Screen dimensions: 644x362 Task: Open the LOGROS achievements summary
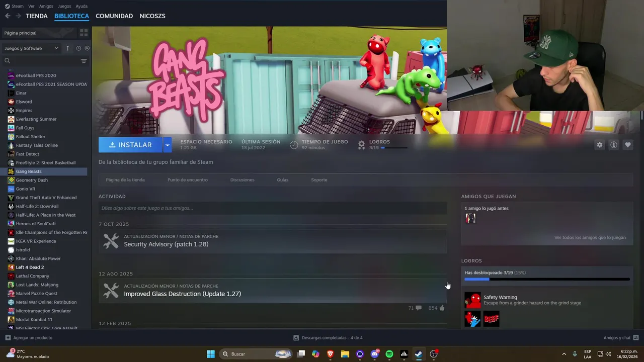coord(382,145)
